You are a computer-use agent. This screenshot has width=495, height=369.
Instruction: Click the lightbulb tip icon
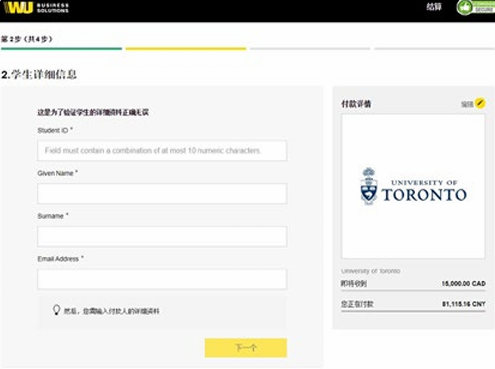(56, 310)
